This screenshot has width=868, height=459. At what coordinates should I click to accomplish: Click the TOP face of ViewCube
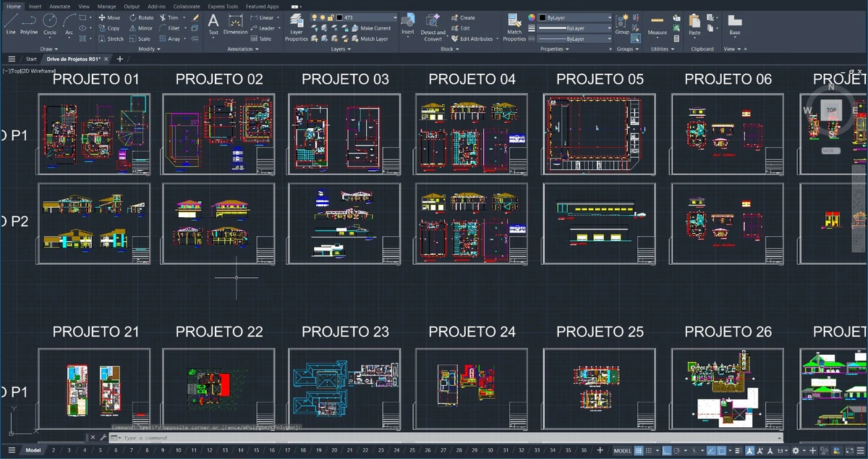point(832,110)
